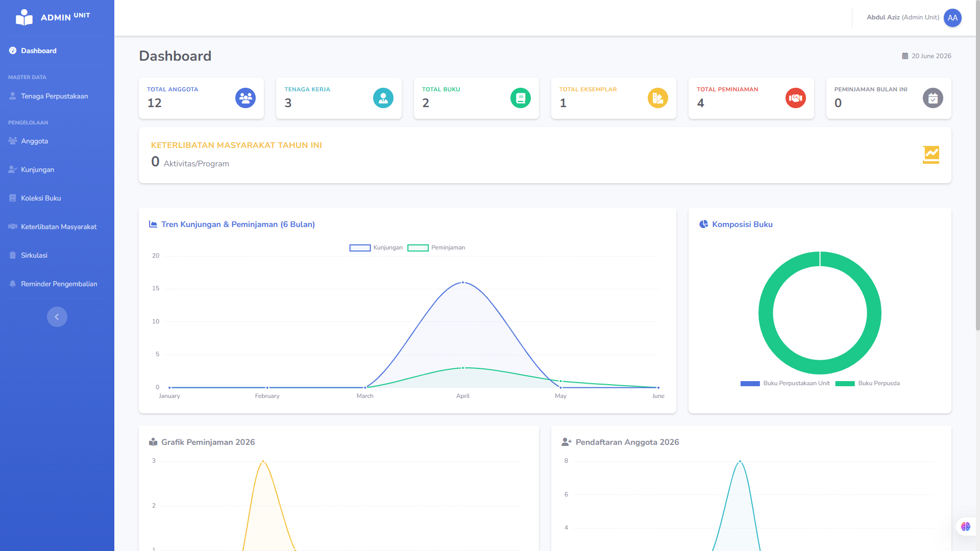The image size is (980, 551).
Task: Click the TOTAL BUKU label
Action: [441, 89]
